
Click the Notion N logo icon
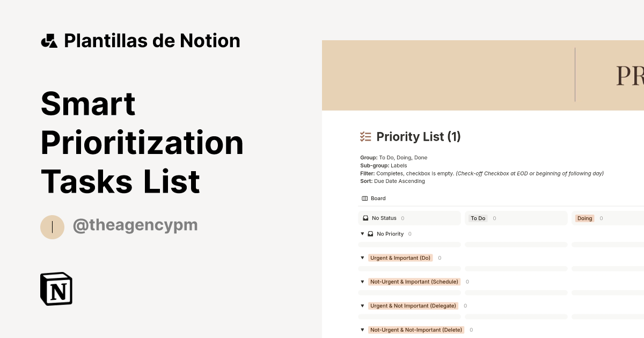click(56, 289)
